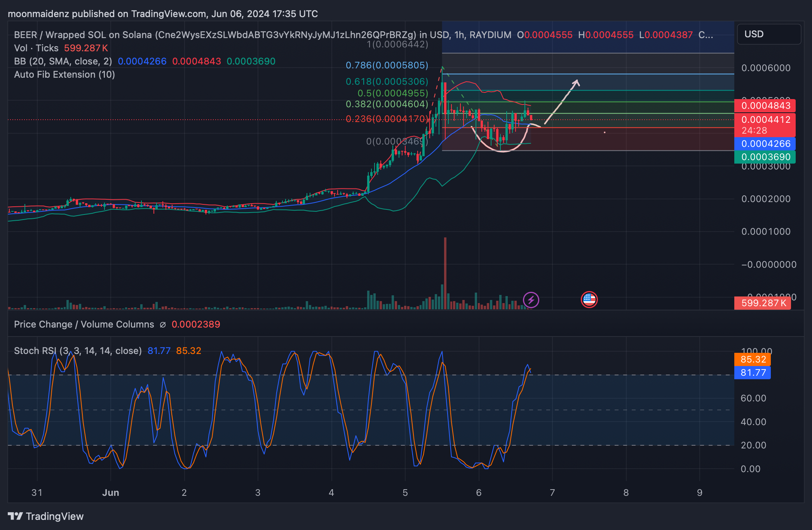This screenshot has height=530, width=812.
Task: Click the purple lightning bolt event icon
Action: click(531, 300)
